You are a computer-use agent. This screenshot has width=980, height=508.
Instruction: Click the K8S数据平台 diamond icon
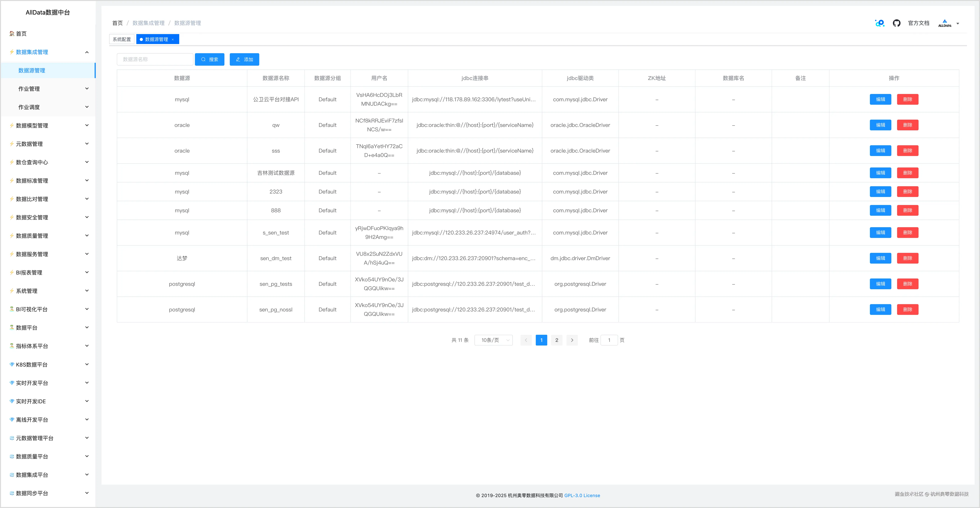click(12, 364)
